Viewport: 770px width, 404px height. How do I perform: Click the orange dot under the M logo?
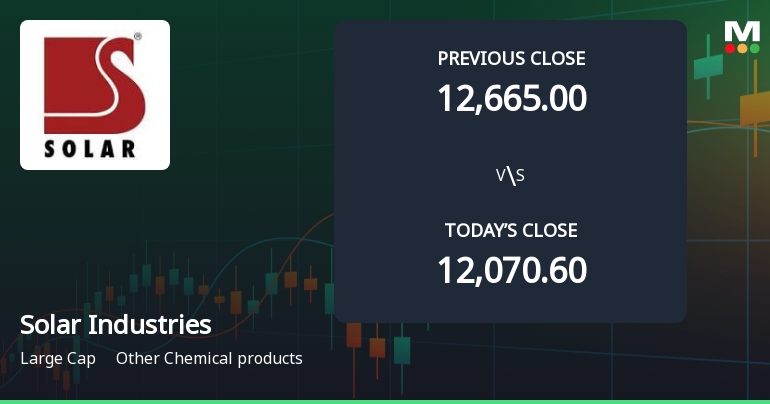tap(742, 48)
